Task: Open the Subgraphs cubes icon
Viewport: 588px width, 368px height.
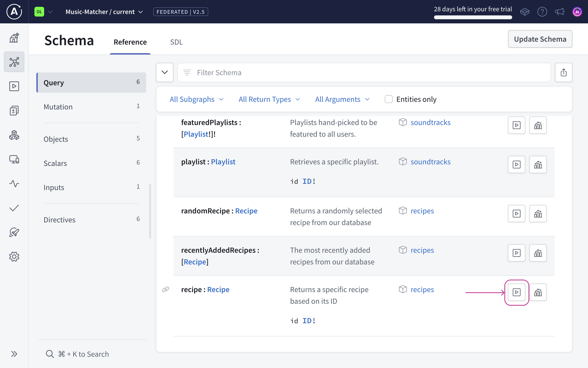Action: pyautogui.click(x=14, y=135)
